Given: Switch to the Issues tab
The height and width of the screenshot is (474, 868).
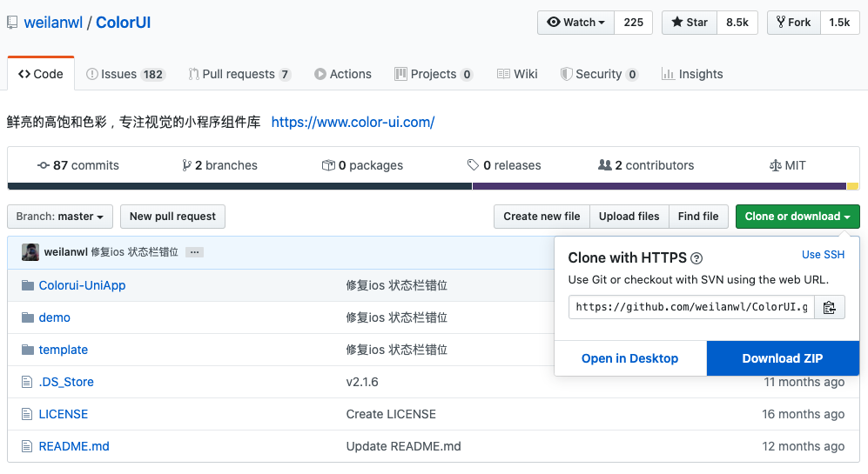Looking at the screenshot, I should [125, 74].
